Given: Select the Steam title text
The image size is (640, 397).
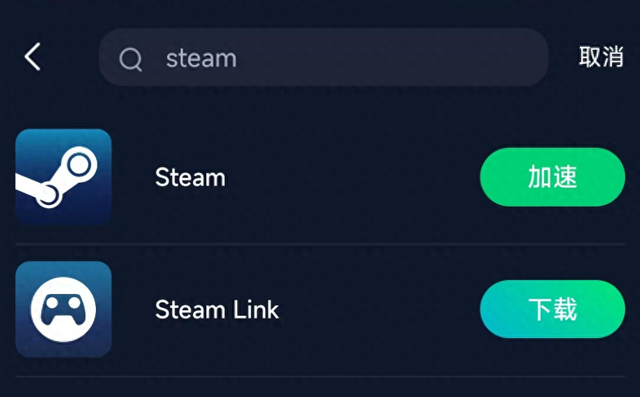Looking at the screenshot, I should (x=190, y=177).
